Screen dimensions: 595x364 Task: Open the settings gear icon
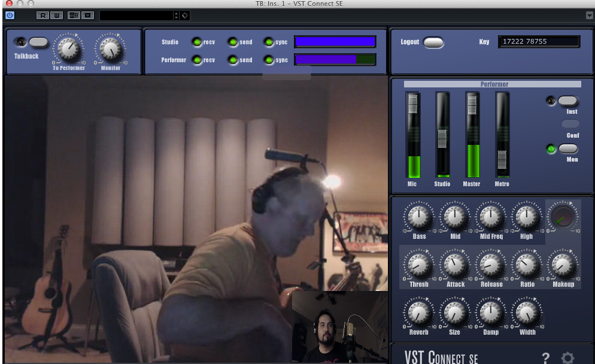coord(567,357)
